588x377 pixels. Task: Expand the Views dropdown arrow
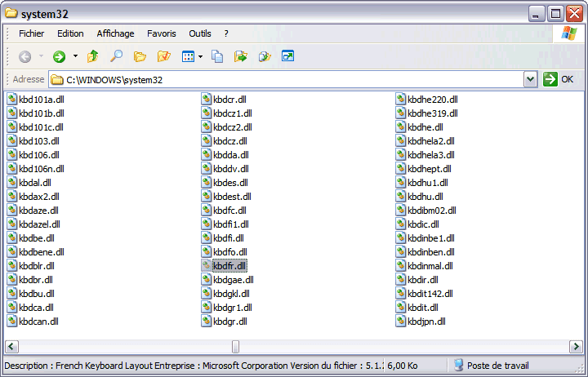tap(200, 56)
